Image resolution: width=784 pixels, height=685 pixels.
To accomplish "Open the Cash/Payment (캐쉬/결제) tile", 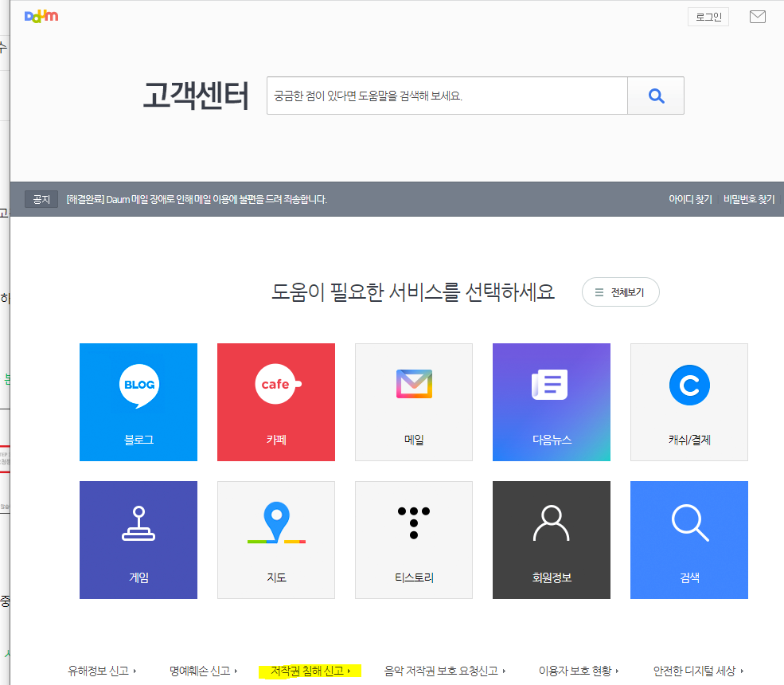I will tap(689, 401).
